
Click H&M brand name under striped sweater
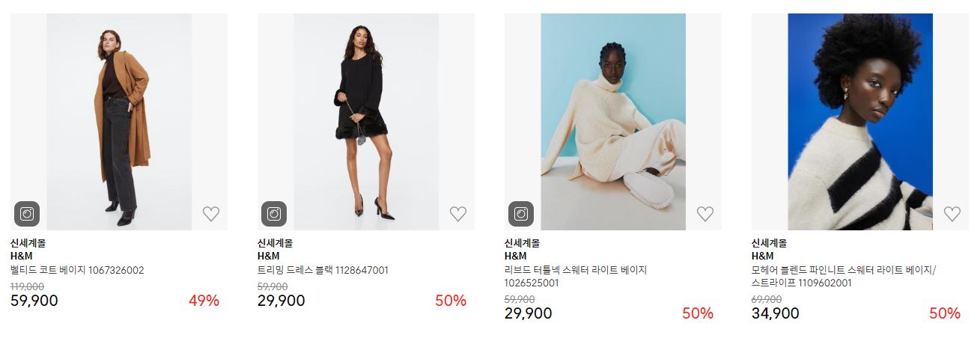tap(763, 256)
